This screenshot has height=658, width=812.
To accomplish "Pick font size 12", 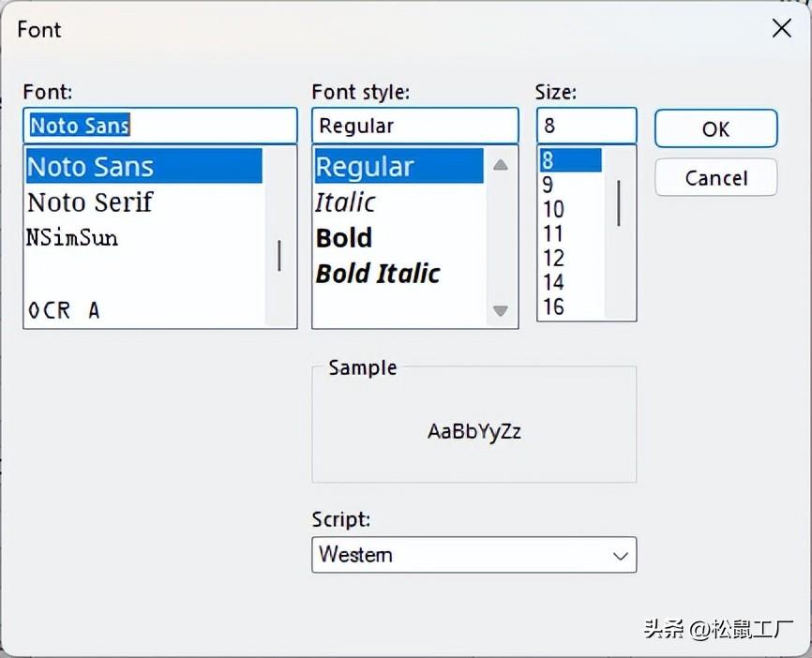I will point(553,258).
